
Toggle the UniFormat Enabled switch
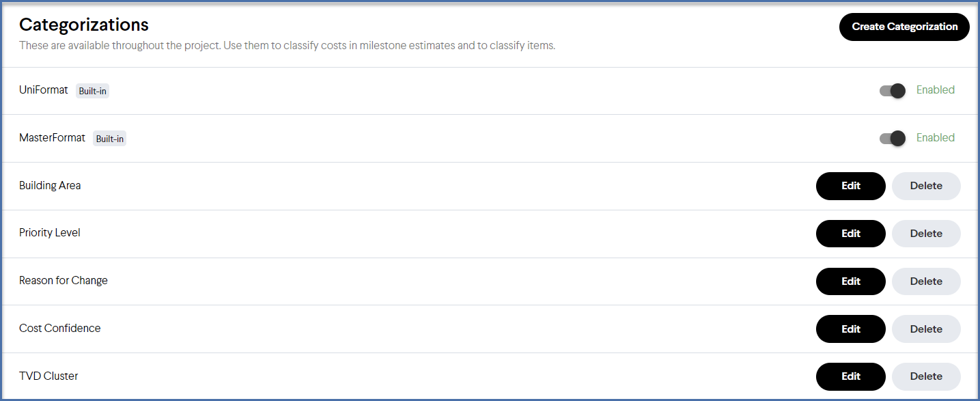[x=892, y=90]
